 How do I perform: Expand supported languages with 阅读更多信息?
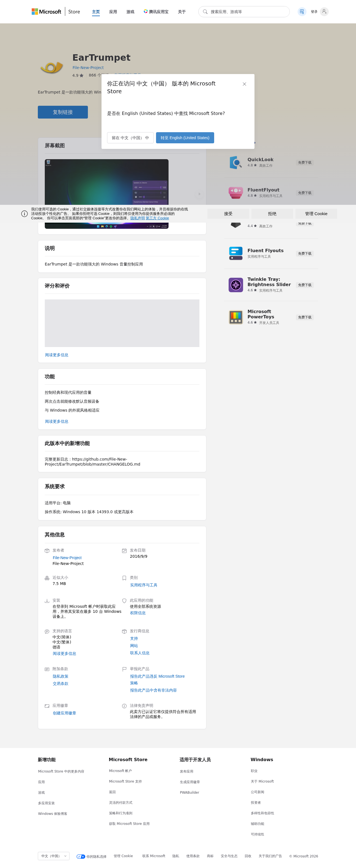point(64,653)
